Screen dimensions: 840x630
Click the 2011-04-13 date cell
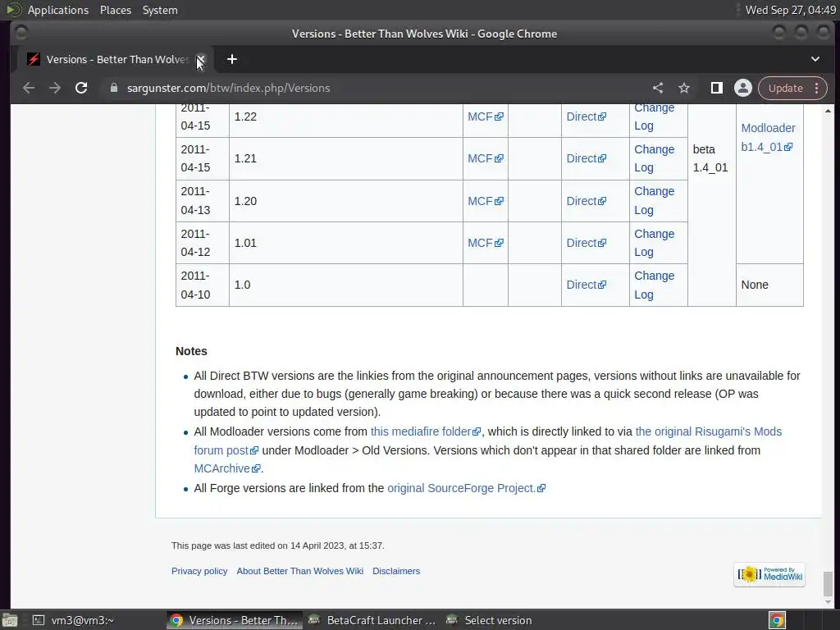(203, 201)
